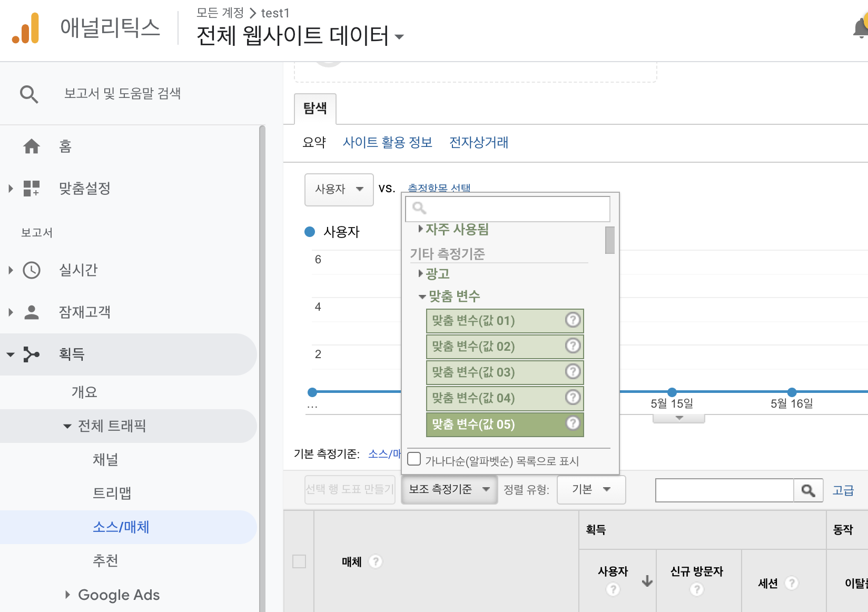Click the 획득 acquisition icon in sidebar
This screenshot has height=612, width=868.
32,354
